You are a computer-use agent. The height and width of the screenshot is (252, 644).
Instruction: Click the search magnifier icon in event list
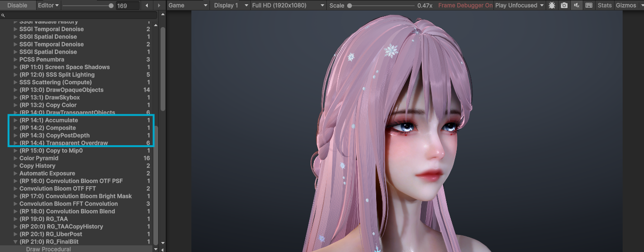tap(3, 16)
